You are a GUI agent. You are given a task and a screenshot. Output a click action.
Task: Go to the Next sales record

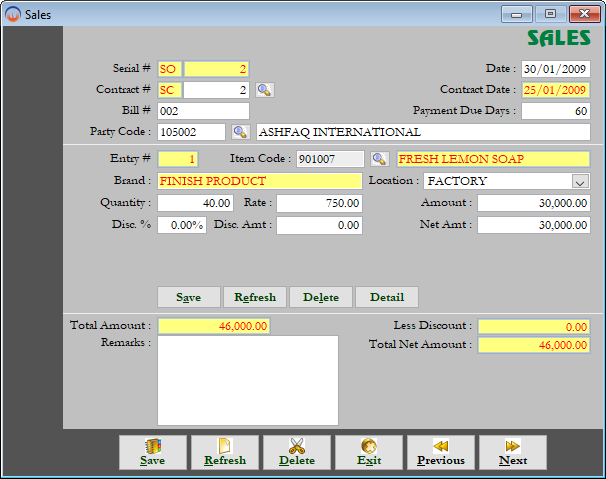(x=513, y=452)
